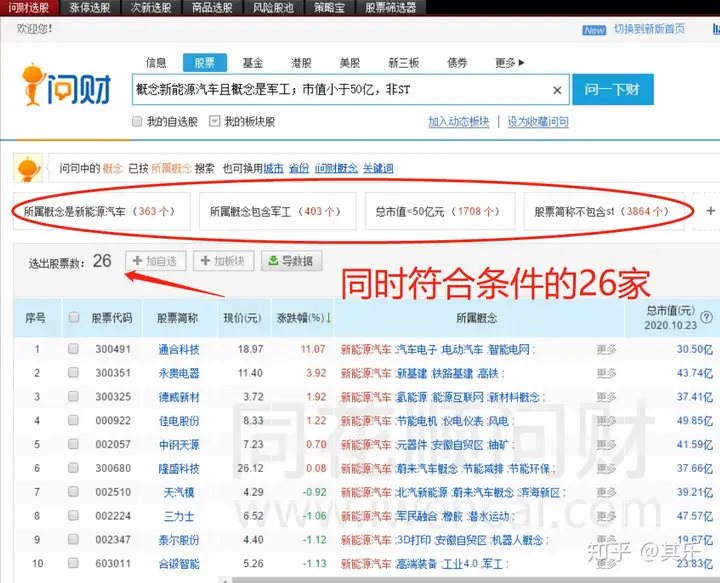
Task: Check the box for 永贵电器 row
Action: point(73,372)
